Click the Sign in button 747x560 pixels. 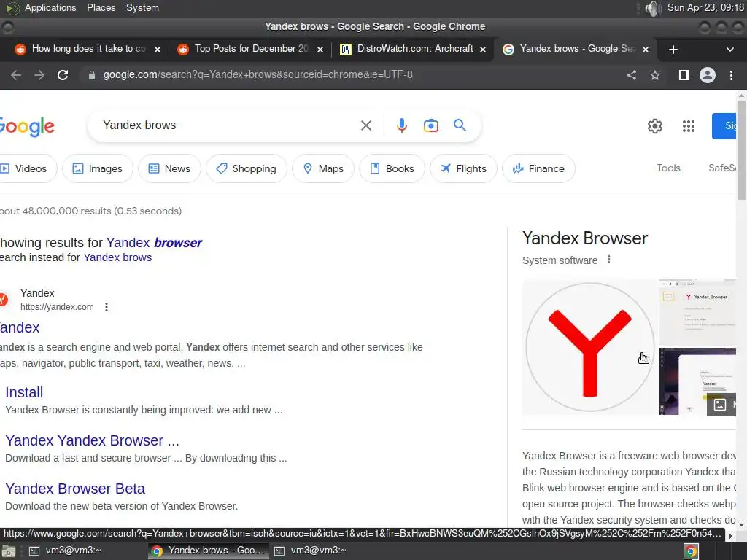coord(724,125)
